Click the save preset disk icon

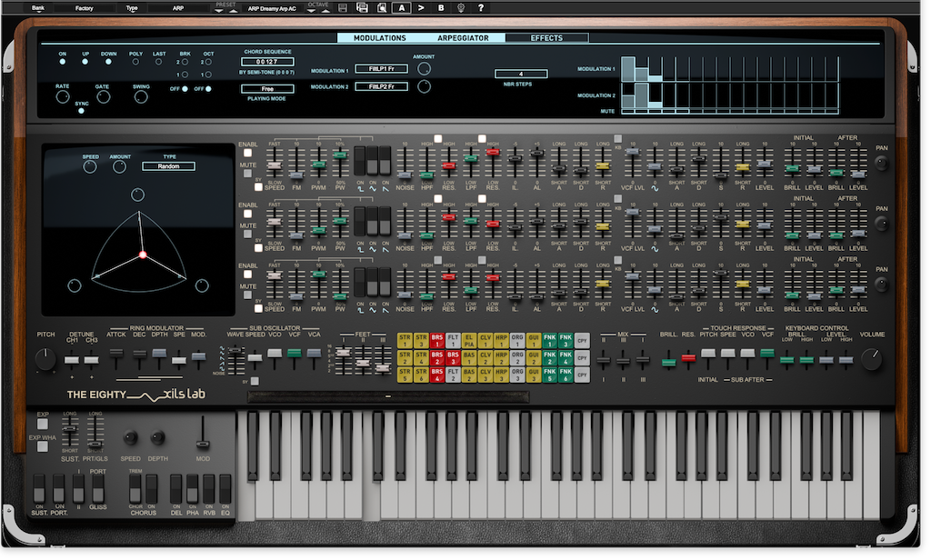343,8
